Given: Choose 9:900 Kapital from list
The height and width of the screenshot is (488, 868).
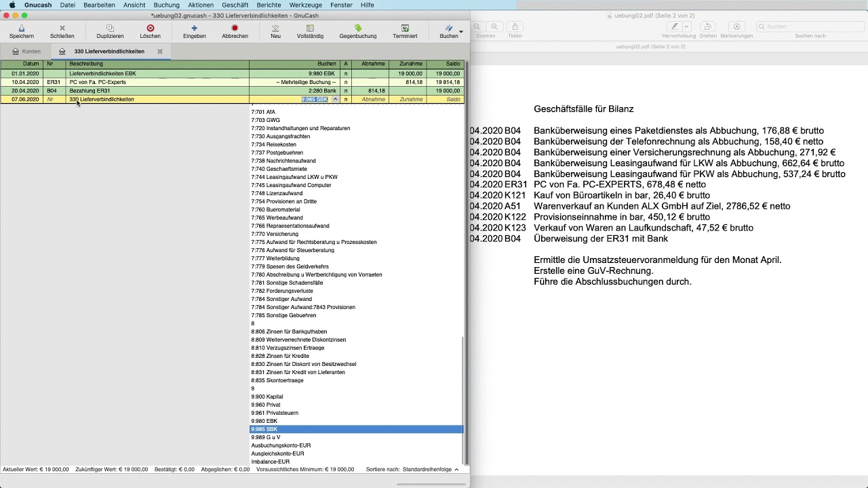Looking at the screenshot, I should pos(356,396).
